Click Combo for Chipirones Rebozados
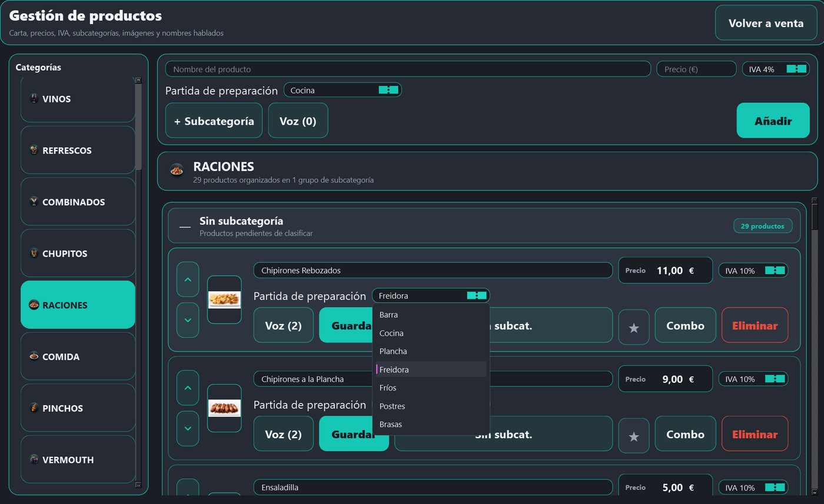Viewport: 824px width, 504px height. (686, 325)
